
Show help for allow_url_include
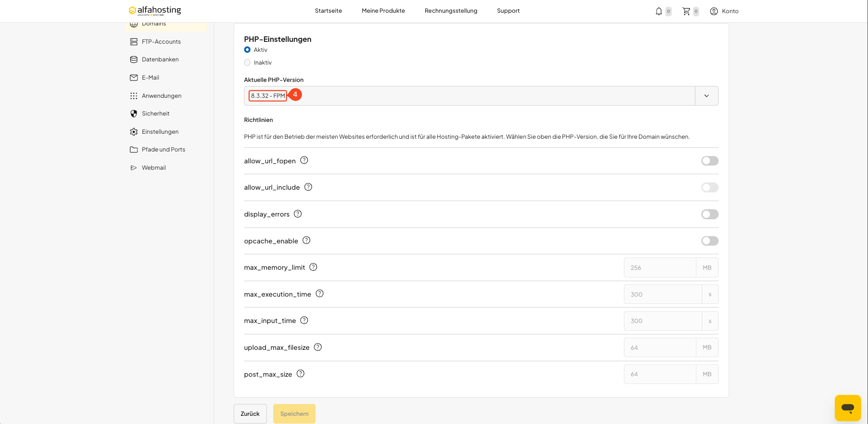[x=308, y=187]
